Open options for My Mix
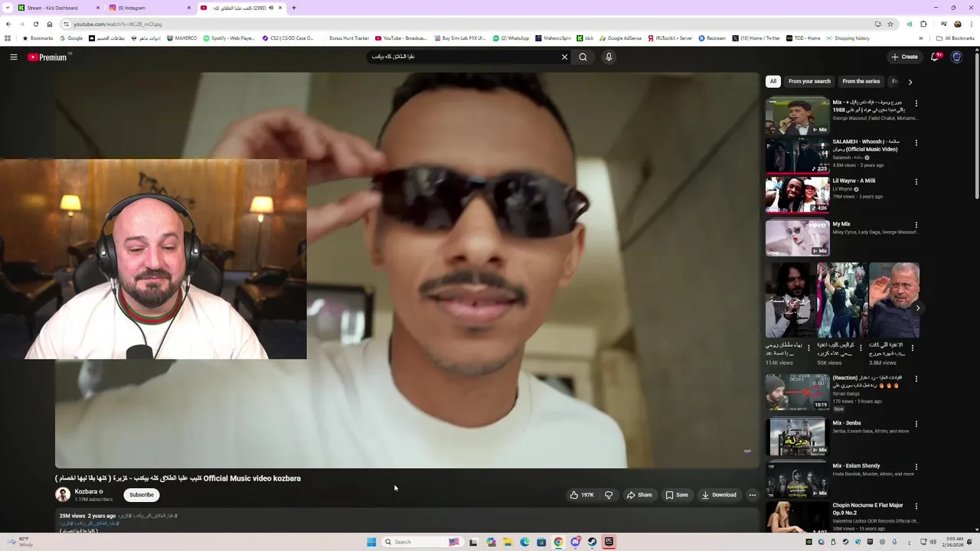The image size is (980, 551). 916,226
